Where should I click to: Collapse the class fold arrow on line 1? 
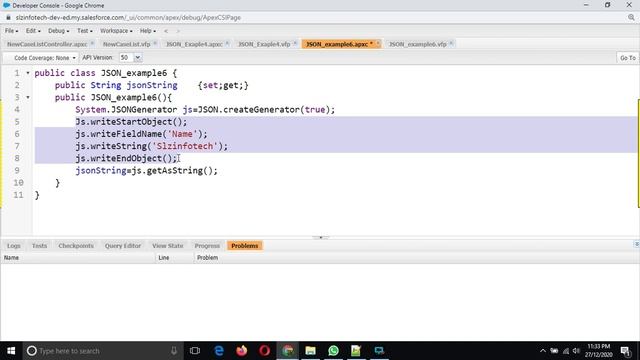coord(28,73)
